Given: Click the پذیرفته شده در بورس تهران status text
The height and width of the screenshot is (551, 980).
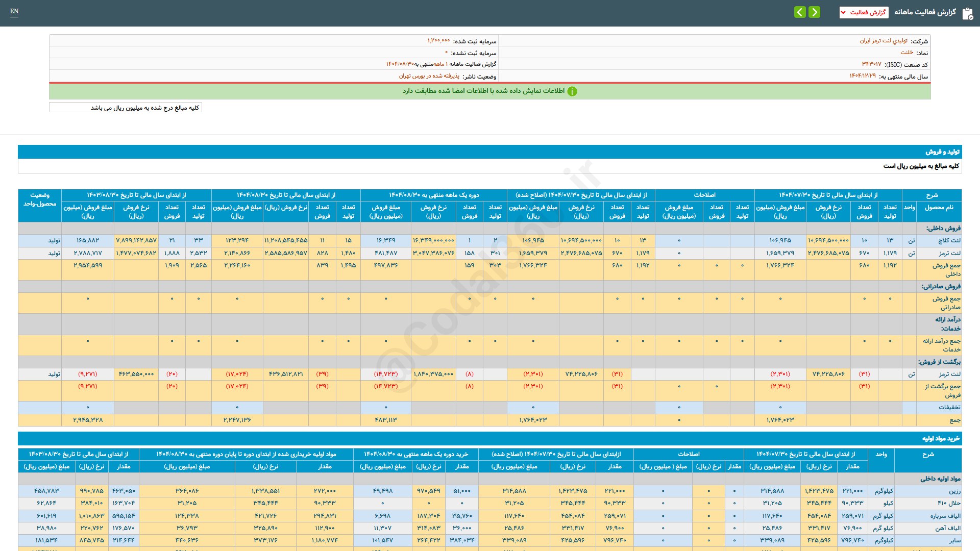Looking at the screenshot, I should [429, 76].
